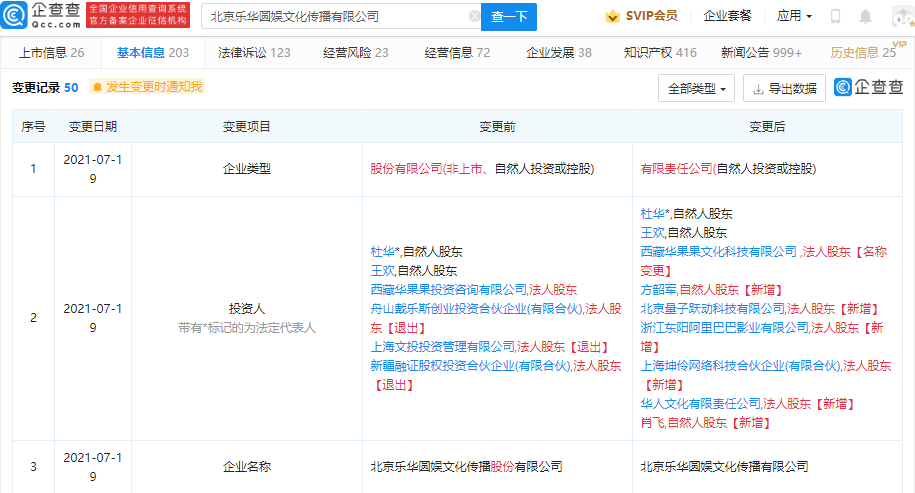
Task: Click the 变更项目 column header
Action: [247, 127]
